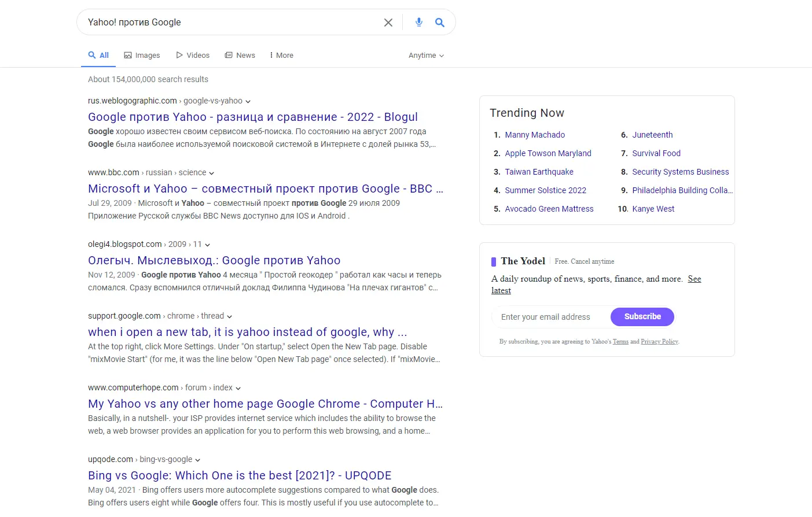Viewport: 812px width, 517px height.
Task: Click the rus.weblogographic.com result URL
Action: click(x=165, y=101)
